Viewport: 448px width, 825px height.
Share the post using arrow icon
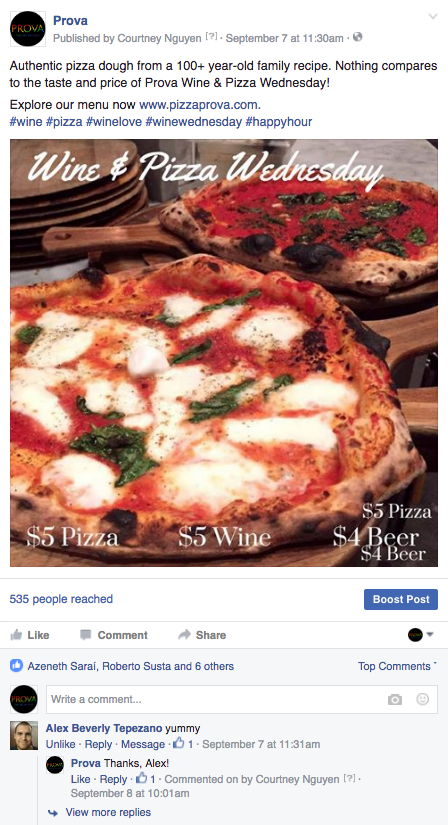click(202, 635)
